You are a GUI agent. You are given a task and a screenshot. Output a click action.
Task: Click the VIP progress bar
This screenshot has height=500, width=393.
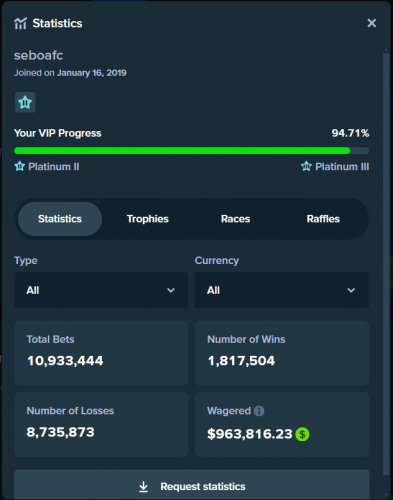click(x=192, y=151)
